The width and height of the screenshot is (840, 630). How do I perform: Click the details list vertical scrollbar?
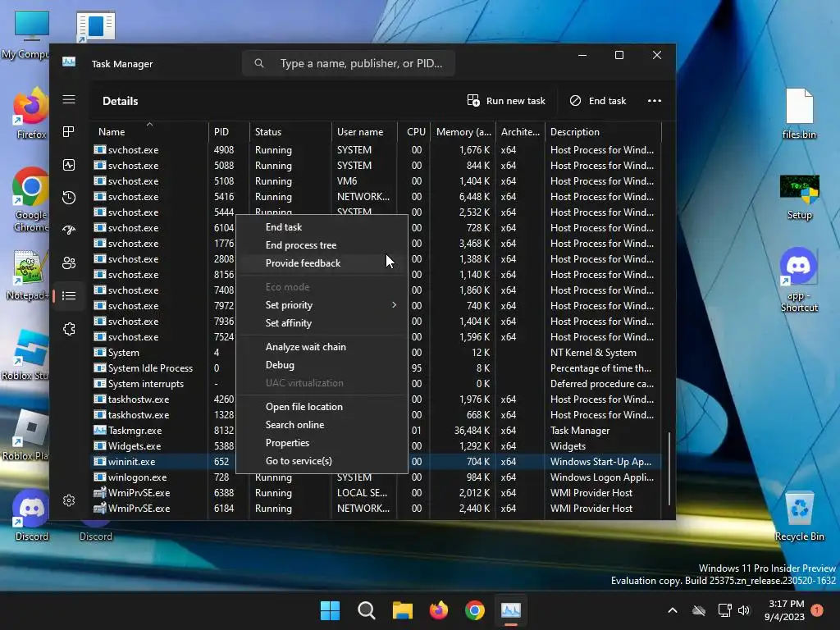click(x=669, y=468)
